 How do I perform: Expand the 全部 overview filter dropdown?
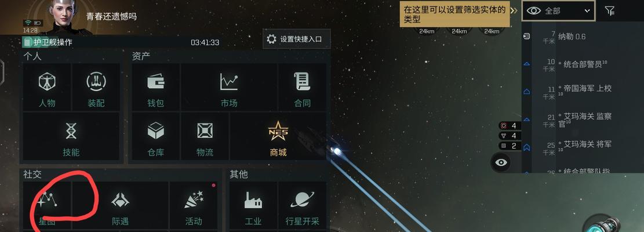558,11
